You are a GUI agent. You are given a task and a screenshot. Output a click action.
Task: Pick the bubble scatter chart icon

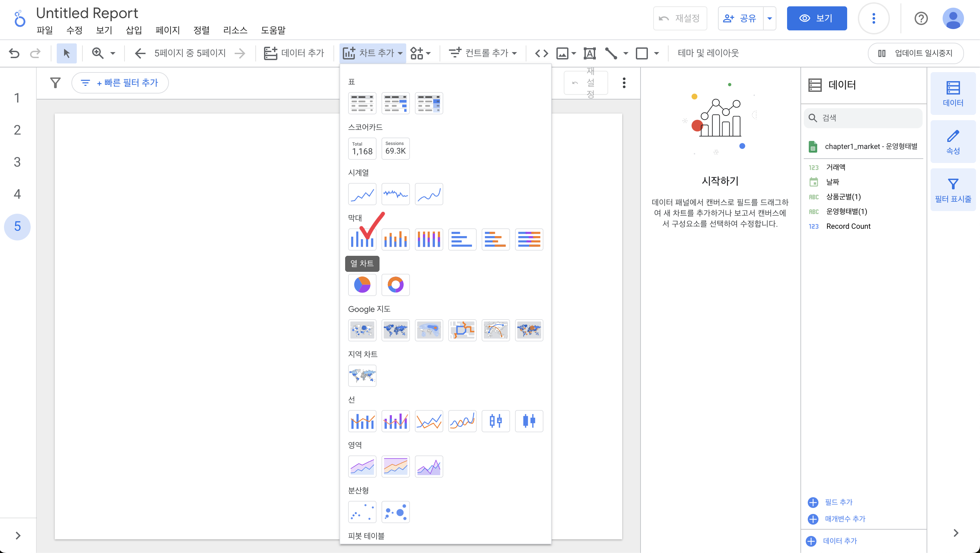point(395,512)
